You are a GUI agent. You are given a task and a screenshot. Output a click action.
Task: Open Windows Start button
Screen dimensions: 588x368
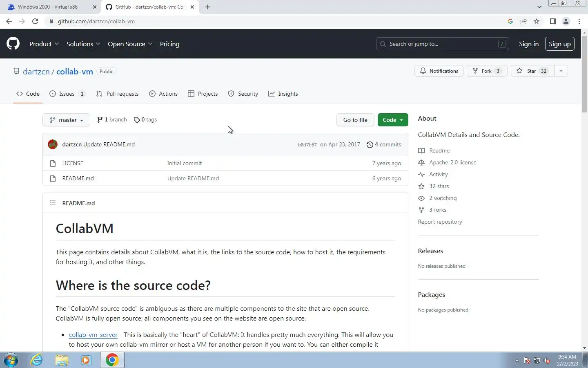[11, 360]
